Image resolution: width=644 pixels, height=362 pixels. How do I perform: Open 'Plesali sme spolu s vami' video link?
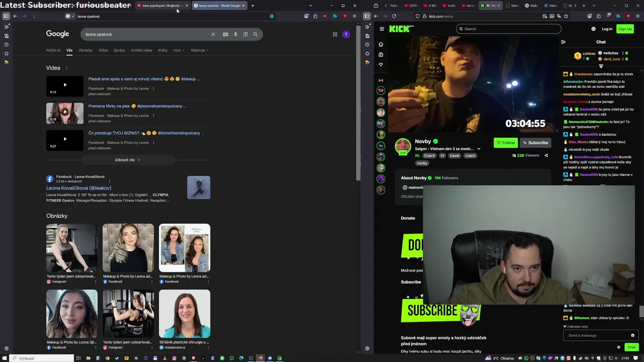click(x=144, y=79)
